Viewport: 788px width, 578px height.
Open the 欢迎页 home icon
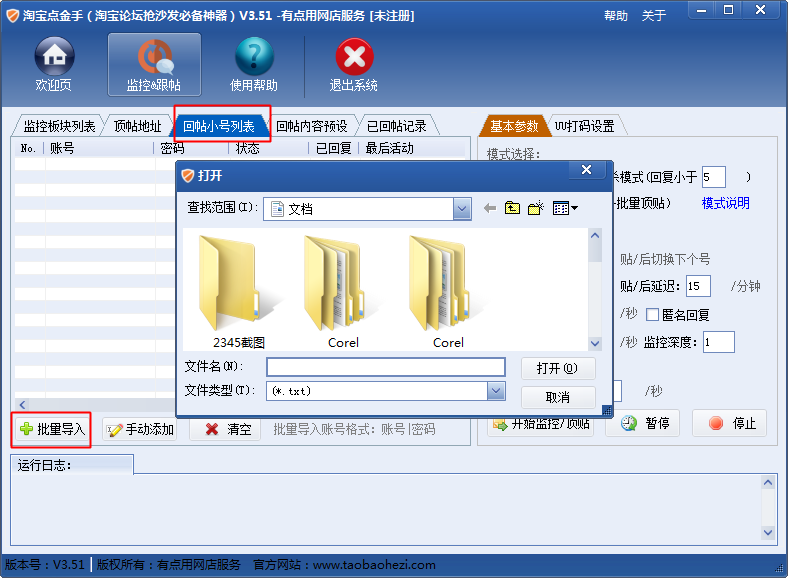point(54,64)
